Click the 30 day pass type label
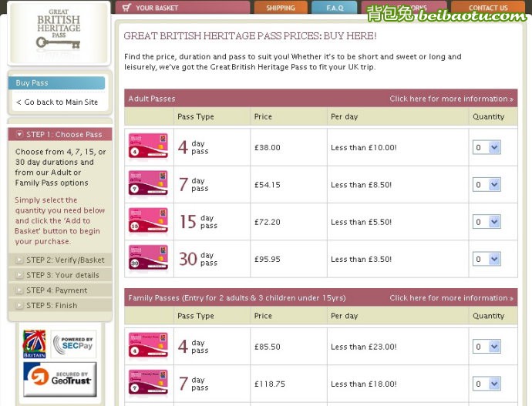 [x=198, y=259]
